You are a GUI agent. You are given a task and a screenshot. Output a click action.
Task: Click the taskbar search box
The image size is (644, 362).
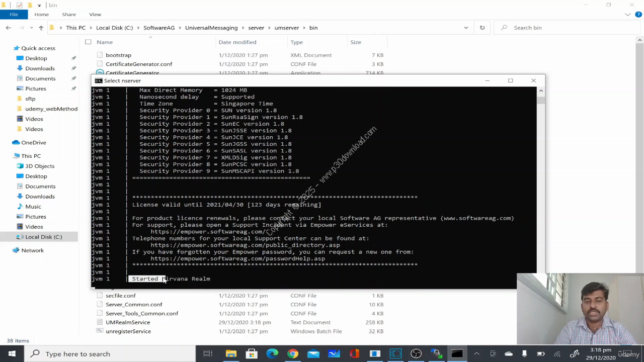pyautogui.click(x=110, y=354)
